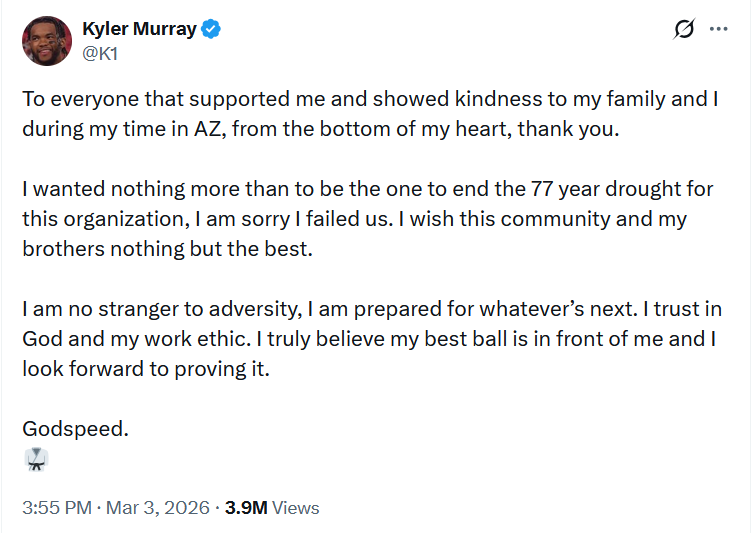Image resolution: width=751 pixels, height=533 pixels.
Task: Click the blue verified checkmark badge
Action: [211, 29]
